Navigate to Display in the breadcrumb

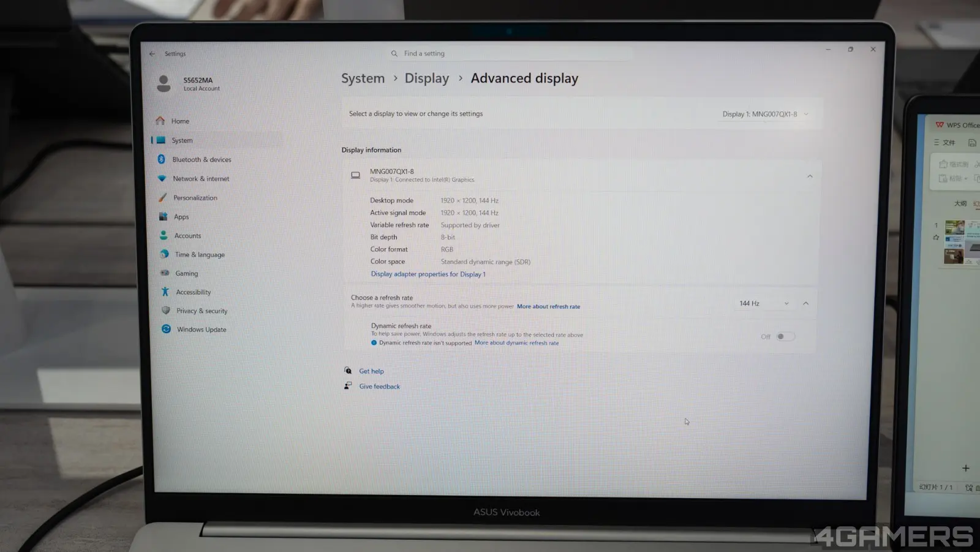pyautogui.click(x=427, y=78)
